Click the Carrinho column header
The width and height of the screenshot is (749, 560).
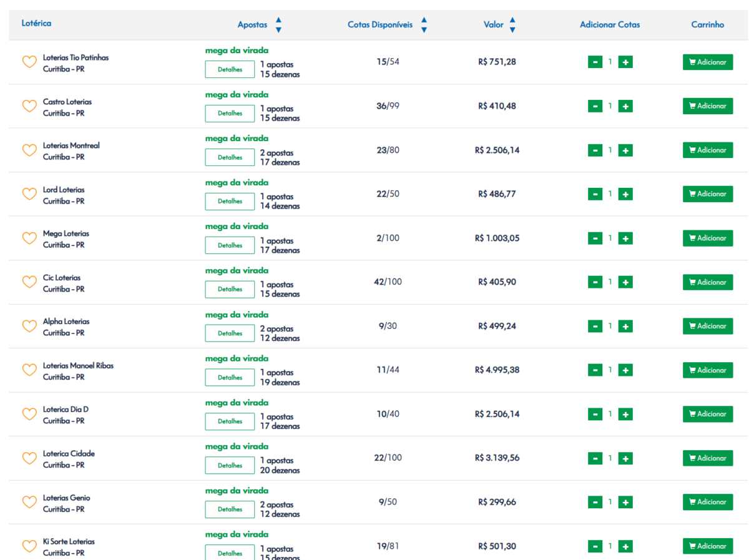tap(707, 25)
